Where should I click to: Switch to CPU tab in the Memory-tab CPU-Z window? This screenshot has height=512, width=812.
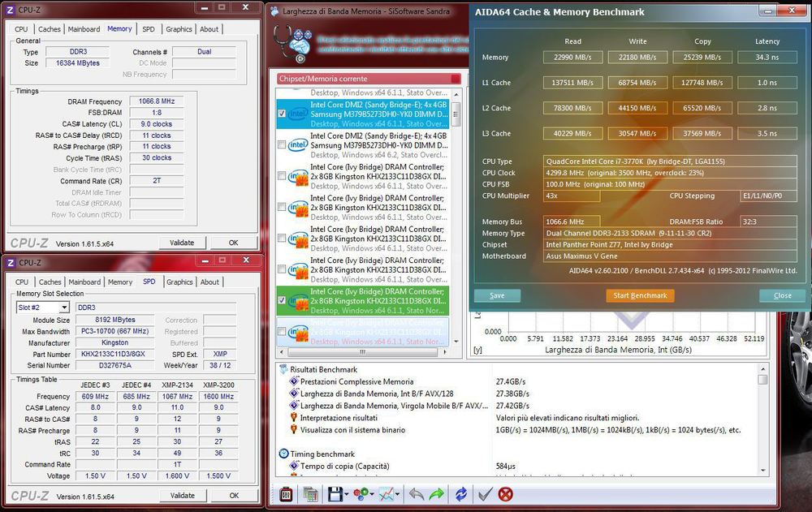tap(21, 29)
